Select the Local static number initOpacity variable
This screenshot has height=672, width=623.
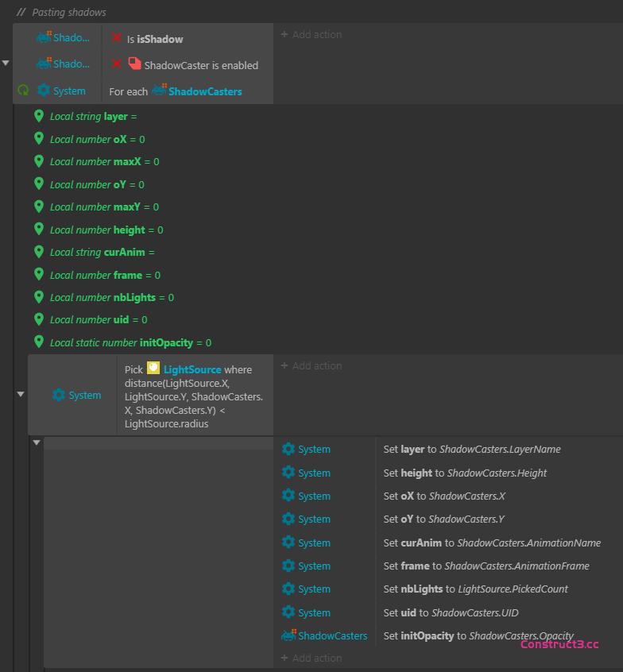click(130, 342)
